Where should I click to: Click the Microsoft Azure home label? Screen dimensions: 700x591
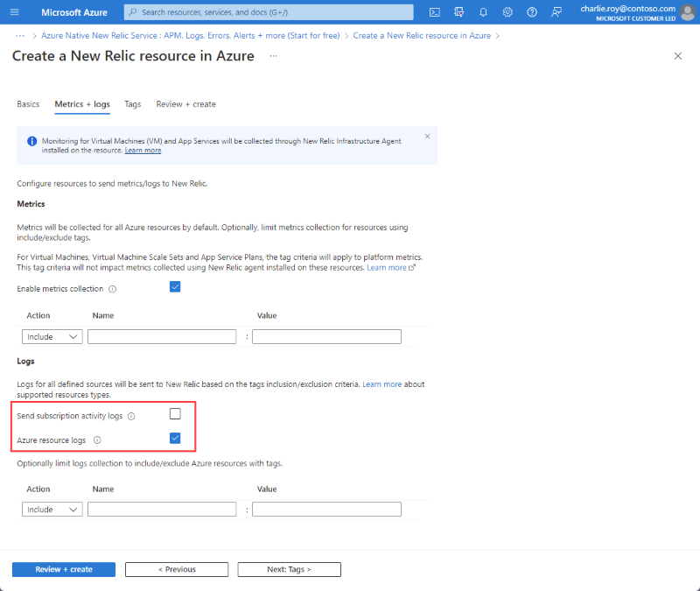pos(74,12)
